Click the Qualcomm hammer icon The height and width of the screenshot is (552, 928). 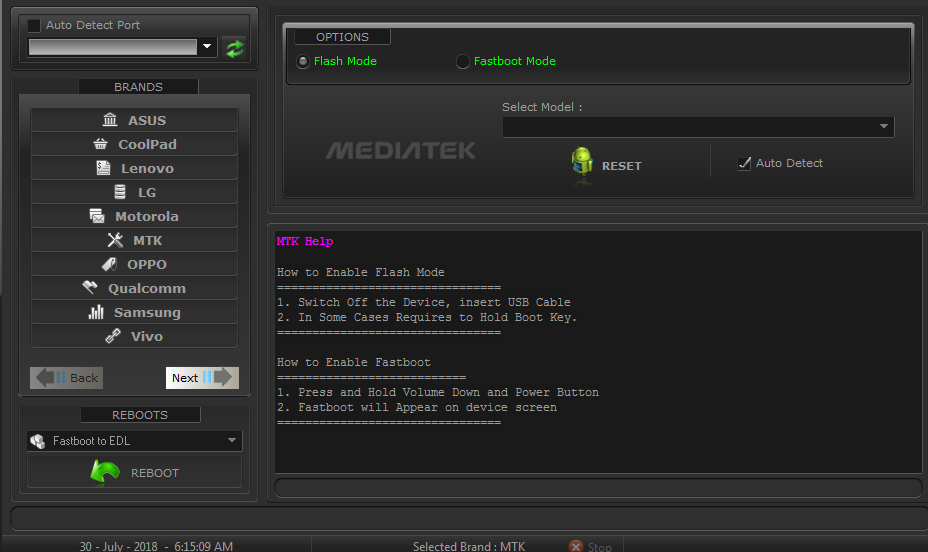(x=90, y=288)
